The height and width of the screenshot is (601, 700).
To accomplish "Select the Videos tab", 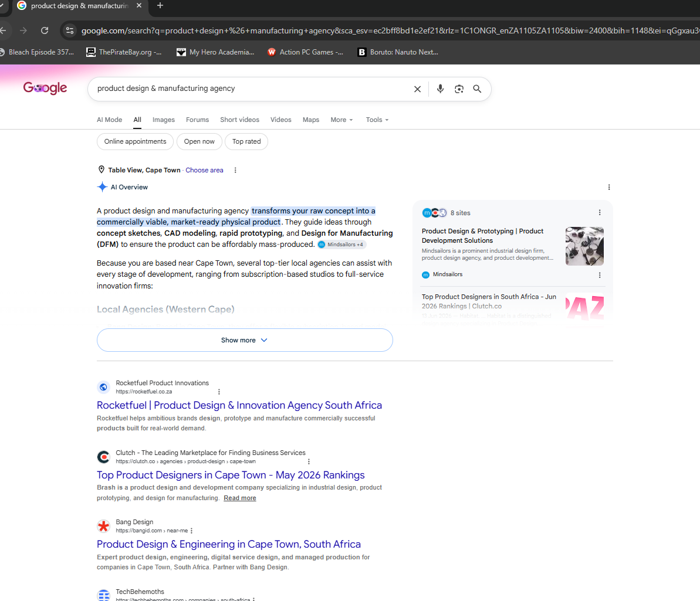I will coord(281,120).
